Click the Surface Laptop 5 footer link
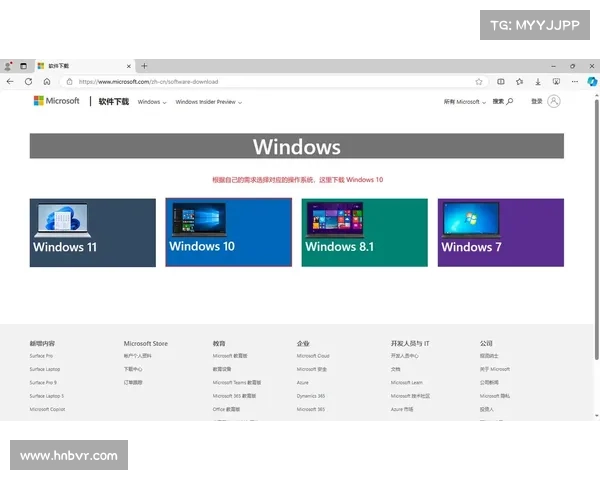Image resolution: width=600 pixels, height=480 pixels. (47, 396)
